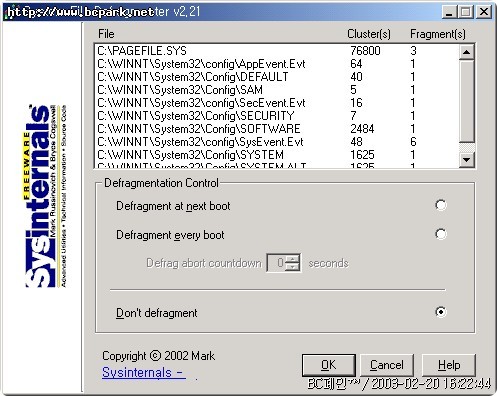Click the file list scroll up arrow

click(x=467, y=52)
